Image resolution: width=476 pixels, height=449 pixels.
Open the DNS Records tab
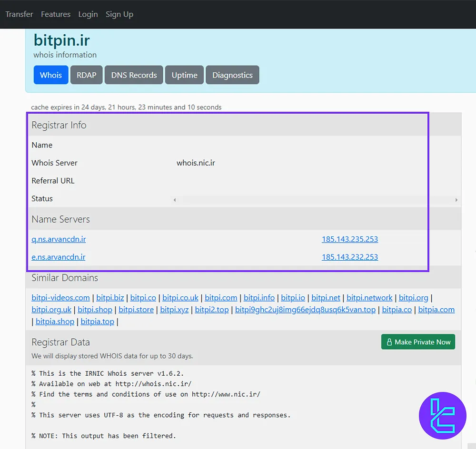click(x=134, y=75)
